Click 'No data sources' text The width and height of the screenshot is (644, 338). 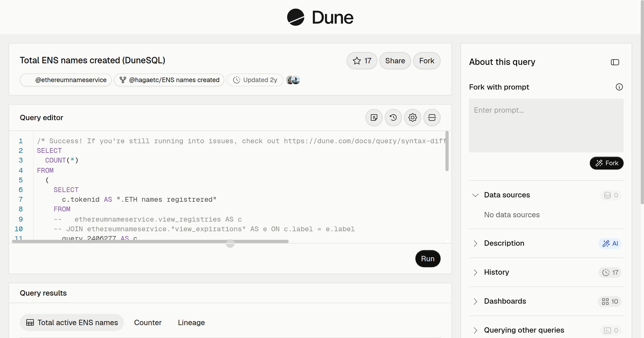point(512,215)
